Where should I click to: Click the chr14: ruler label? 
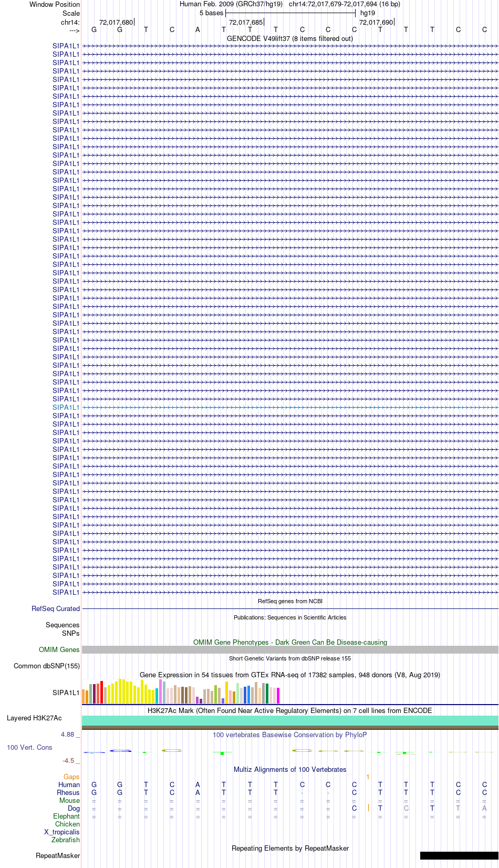click(70, 22)
